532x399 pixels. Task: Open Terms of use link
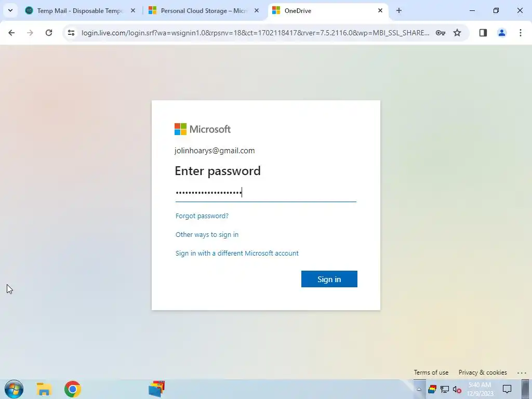(431, 373)
